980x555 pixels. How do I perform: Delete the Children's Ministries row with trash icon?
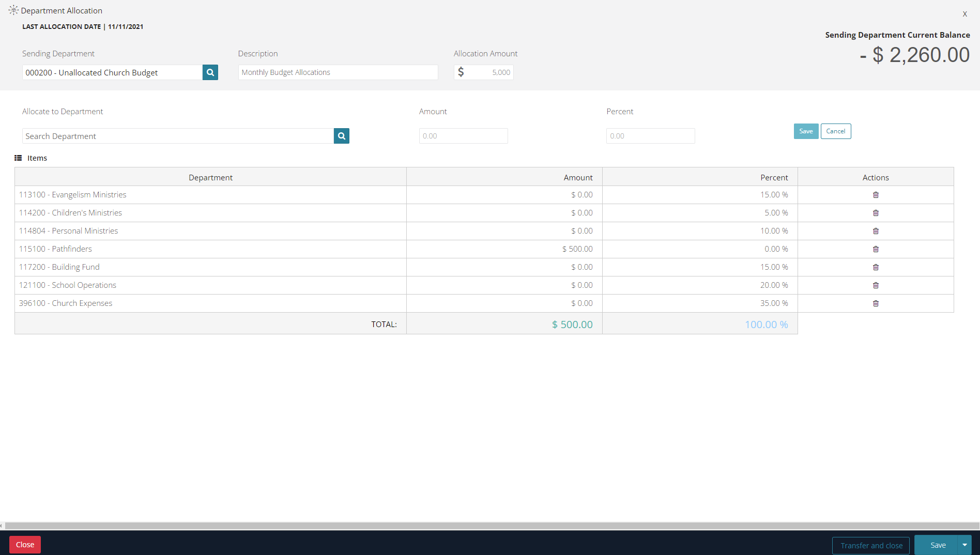pyautogui.click(x=876, y=213)
